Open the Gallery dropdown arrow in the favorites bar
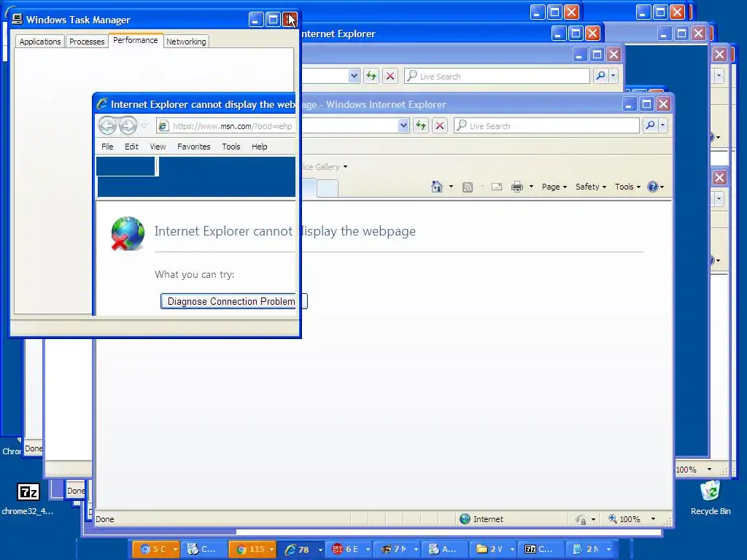 pos(345,167)
